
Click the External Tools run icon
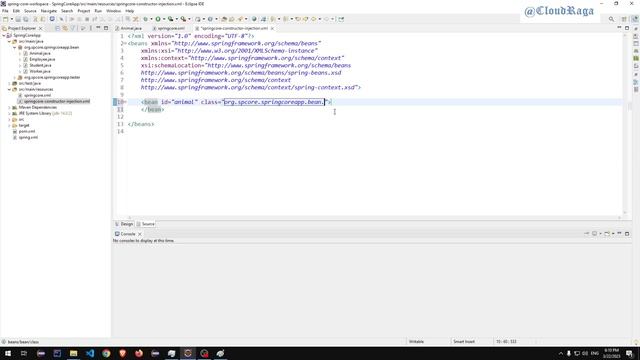point(183,19)
